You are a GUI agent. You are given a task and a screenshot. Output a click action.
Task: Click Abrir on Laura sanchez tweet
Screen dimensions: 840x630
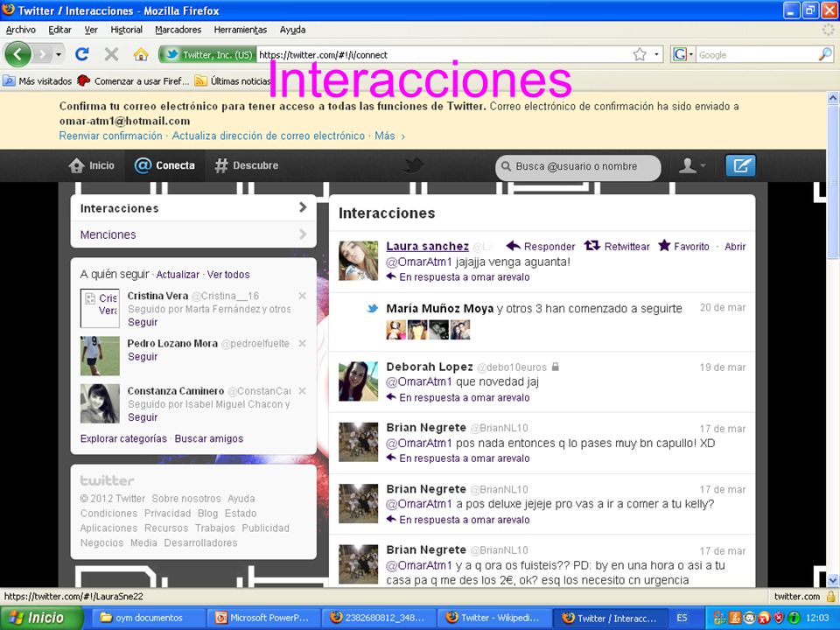pyautogui.click(x=735, y=247)
